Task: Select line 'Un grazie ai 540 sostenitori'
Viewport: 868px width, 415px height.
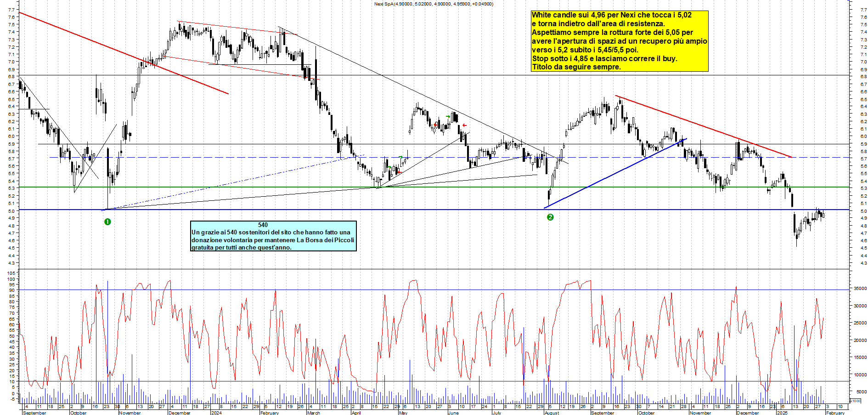Action: click(271, 233)
